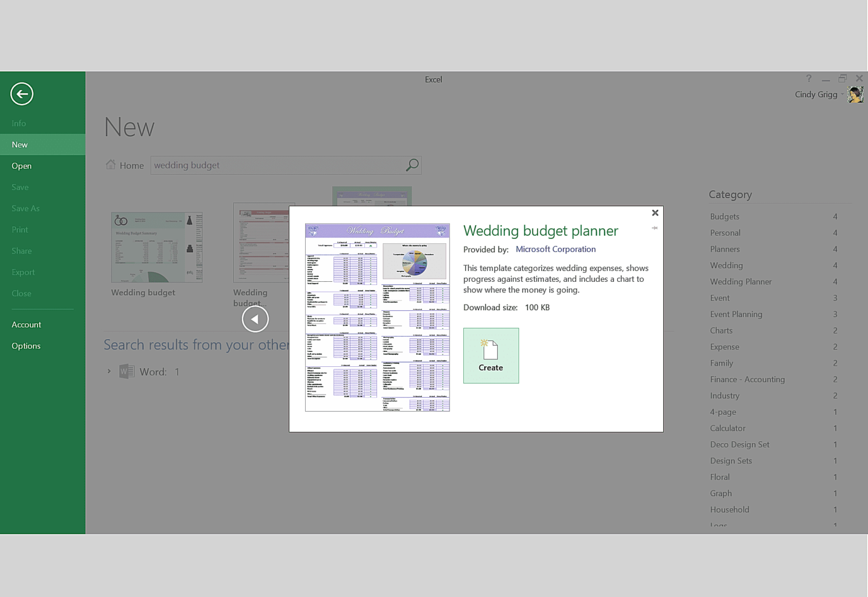This screenshot has height=597, width=868.
Task: Open the Wedding budget template thumbnail
Action: point(156,246)
